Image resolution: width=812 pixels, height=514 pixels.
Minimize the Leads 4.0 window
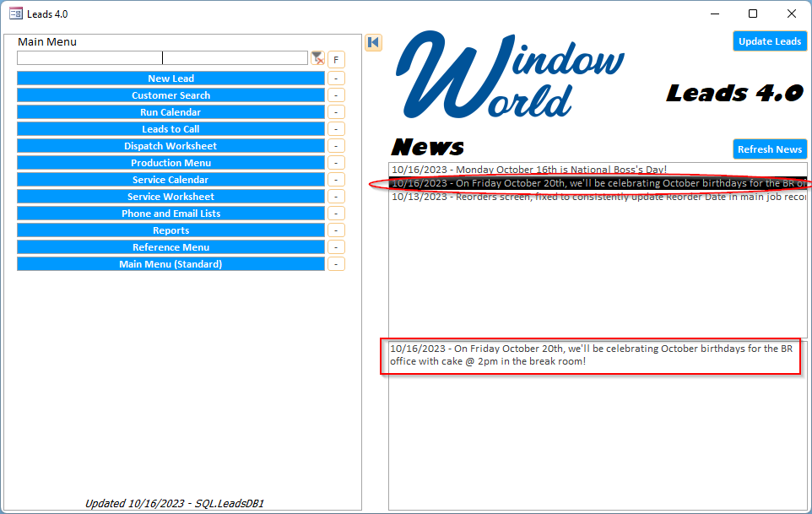(x=715, y=14)
